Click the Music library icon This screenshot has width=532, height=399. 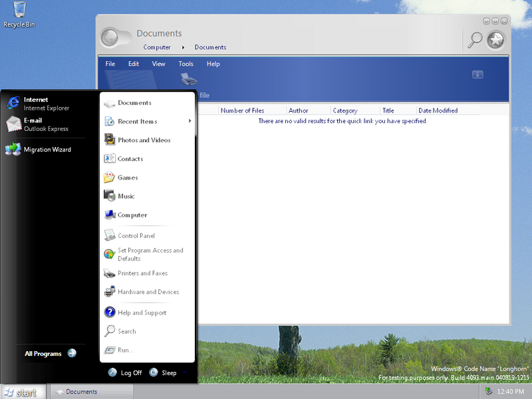[110, 196]
